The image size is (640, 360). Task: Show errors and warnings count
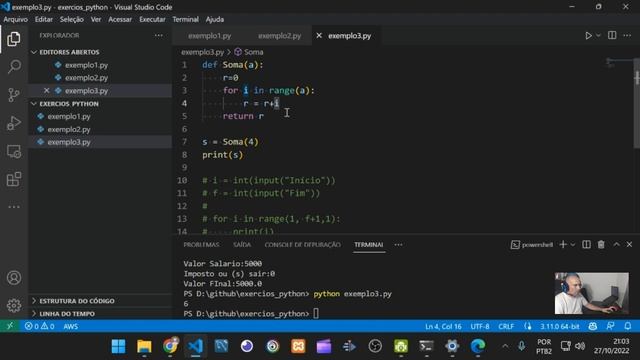point(40,326)
